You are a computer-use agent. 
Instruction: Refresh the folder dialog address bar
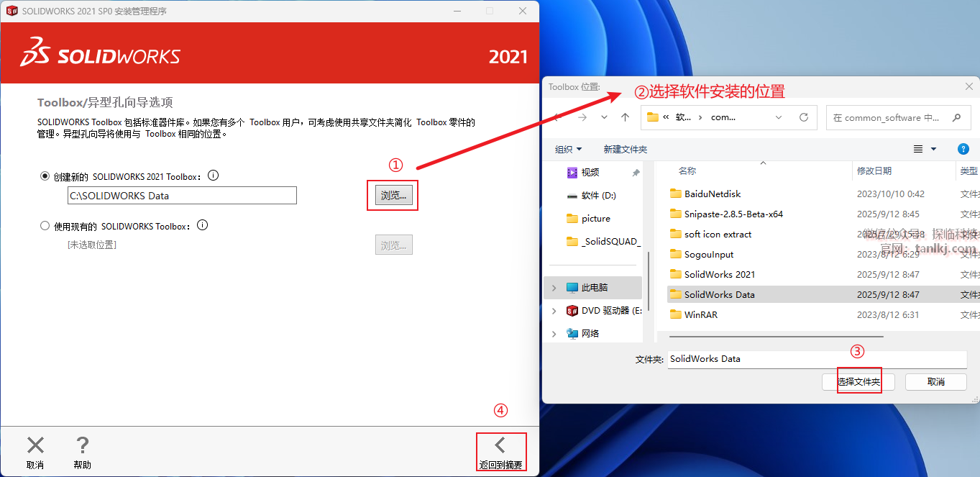coord(804,117)
